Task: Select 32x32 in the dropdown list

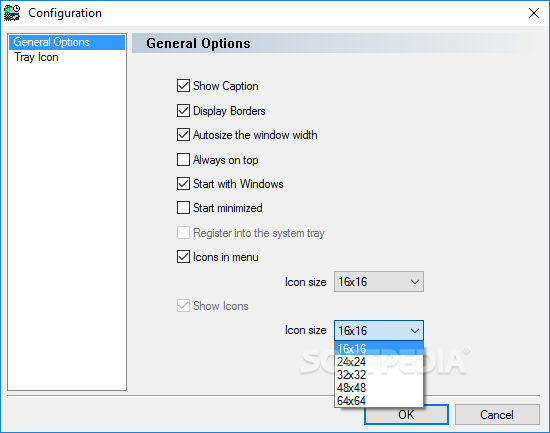Action: [x=379, y=375]
